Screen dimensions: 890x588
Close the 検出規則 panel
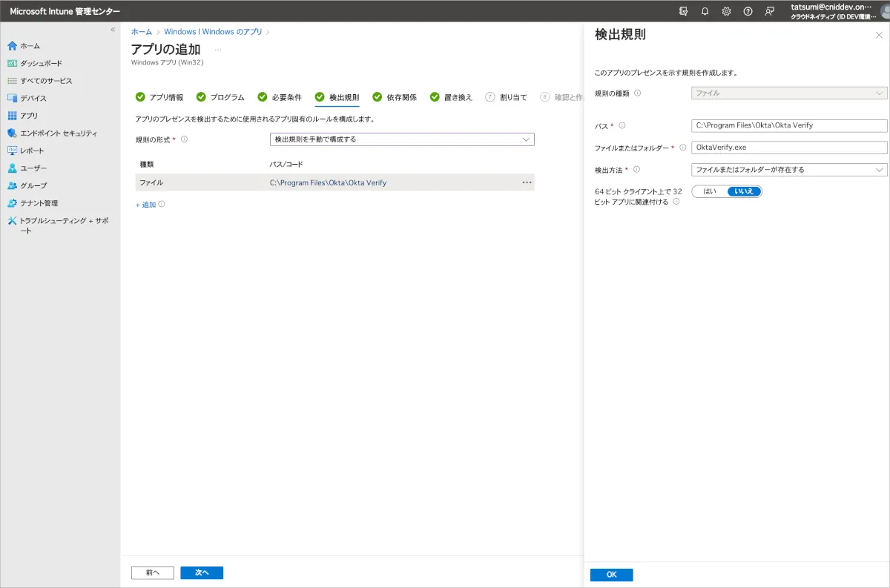pos(879,35)
